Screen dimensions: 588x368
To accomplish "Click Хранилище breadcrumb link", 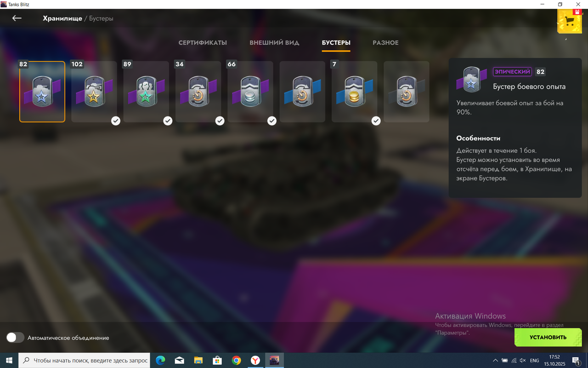I will tap(62, 18).
